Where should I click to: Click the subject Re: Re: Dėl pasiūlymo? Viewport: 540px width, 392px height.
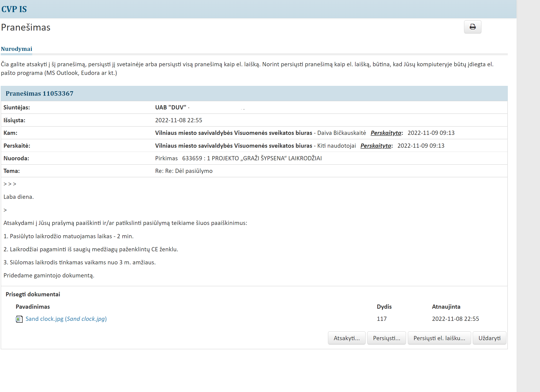184,171
